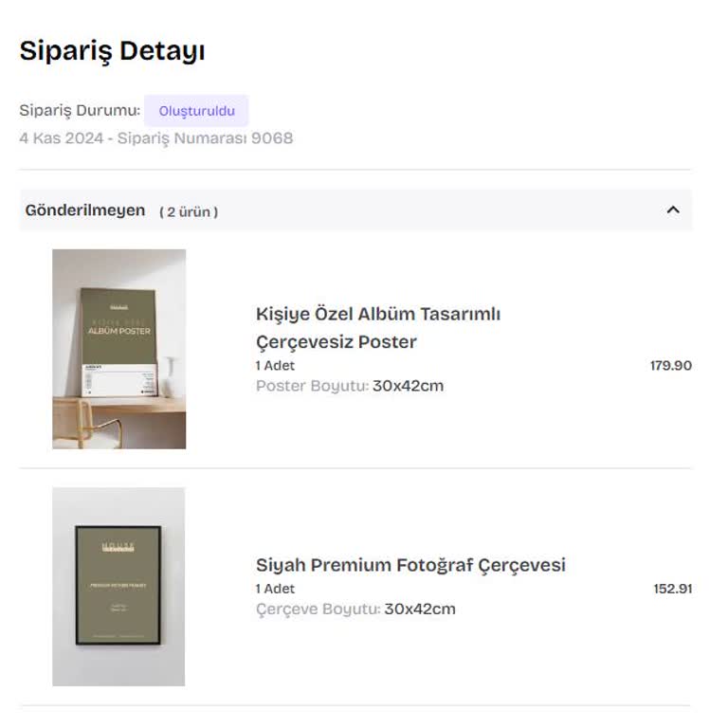This screenshot has height=728, width=728.
Task: Click the Sipariş Durumu label
Action: point(80,111)
